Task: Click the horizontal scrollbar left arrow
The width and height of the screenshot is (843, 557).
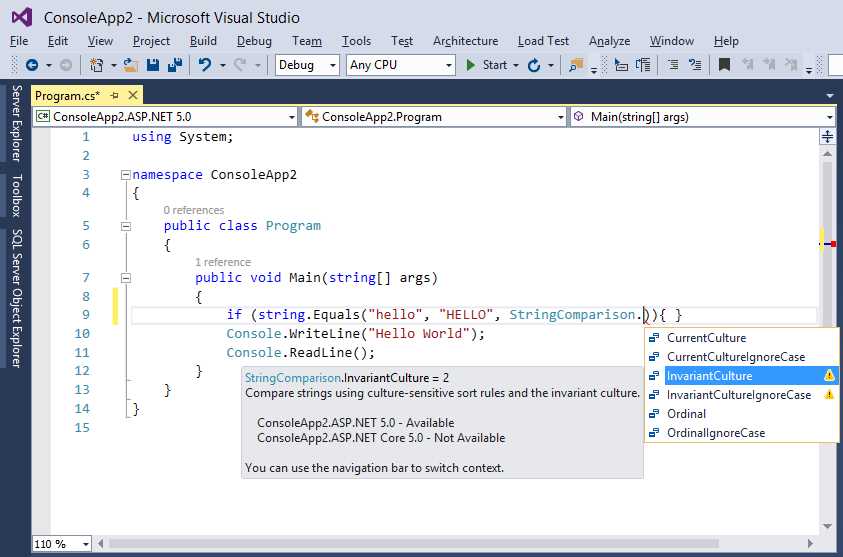Action: (100, 544)
